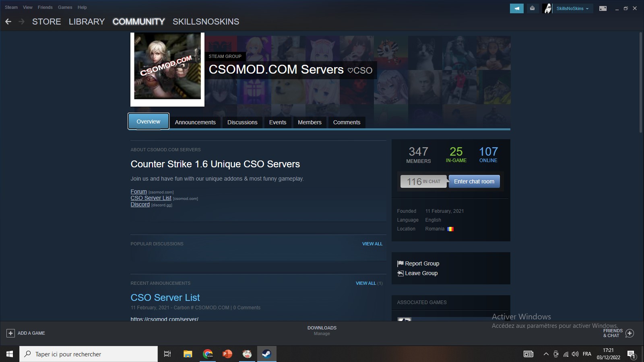Open the Discord link
This screenshot has height=362, width=644.
pos(140,204)
